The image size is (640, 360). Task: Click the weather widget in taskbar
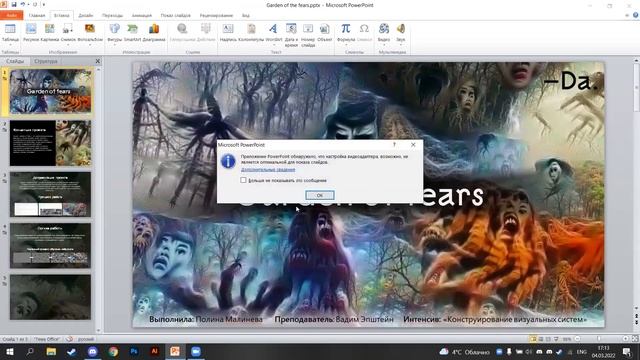click(464, 351)
